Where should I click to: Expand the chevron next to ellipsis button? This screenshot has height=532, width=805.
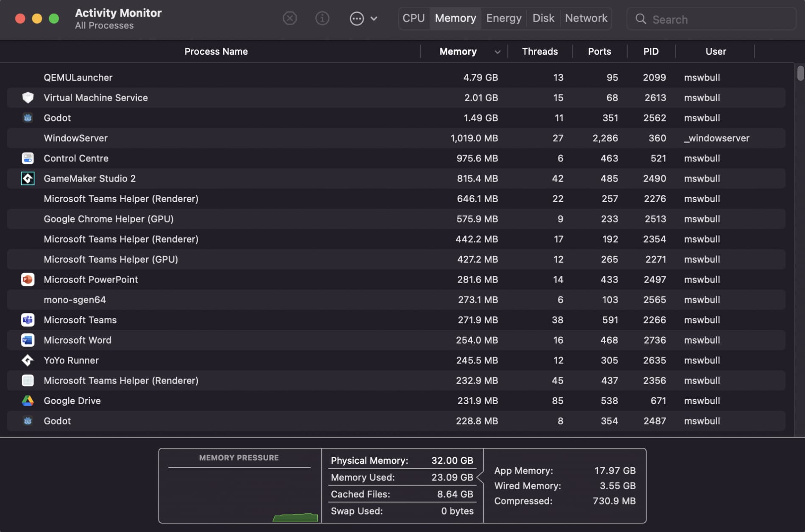374,19
